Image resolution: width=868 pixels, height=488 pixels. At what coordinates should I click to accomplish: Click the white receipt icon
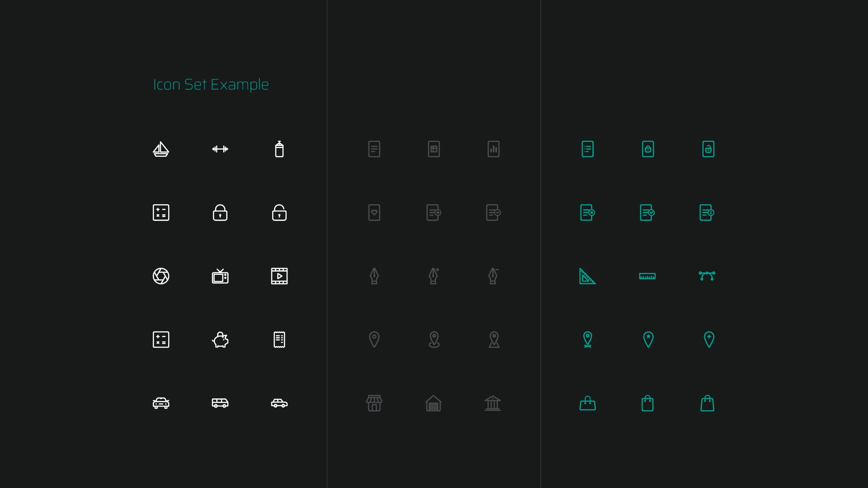click(279, 340)
